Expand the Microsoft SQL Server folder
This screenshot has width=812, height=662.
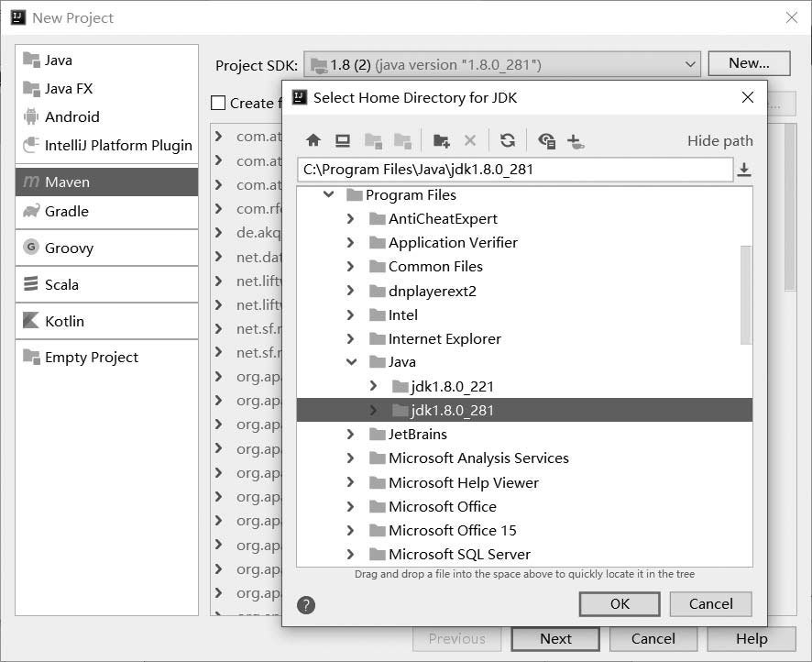click(351, 554)
